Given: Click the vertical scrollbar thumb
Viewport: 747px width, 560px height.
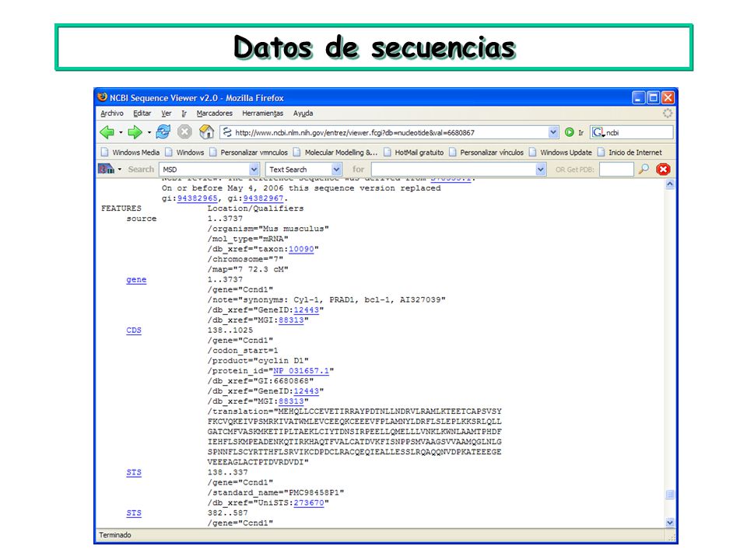Looking at the screenshot, I should [x=670, y=495].
